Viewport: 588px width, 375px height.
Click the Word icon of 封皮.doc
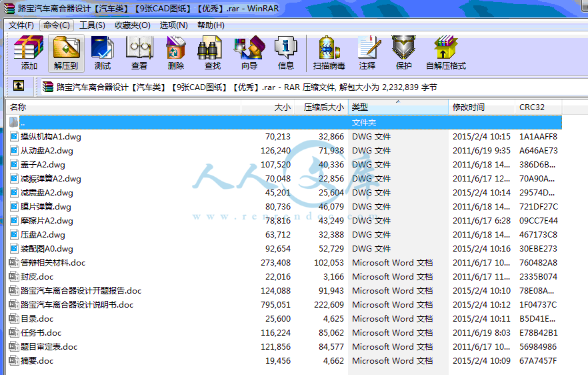(14, 276)
